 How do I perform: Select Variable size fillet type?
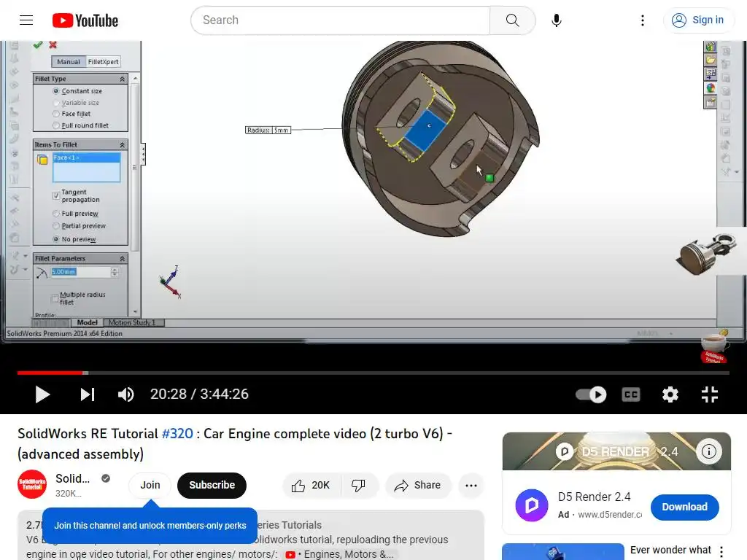tap(55, 103)
